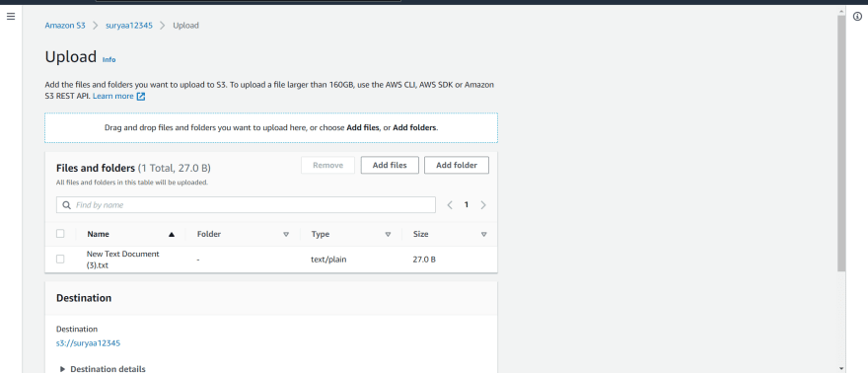868x373 pixels.
Task: Select all files header checkbox
Action: coord(60,234)
